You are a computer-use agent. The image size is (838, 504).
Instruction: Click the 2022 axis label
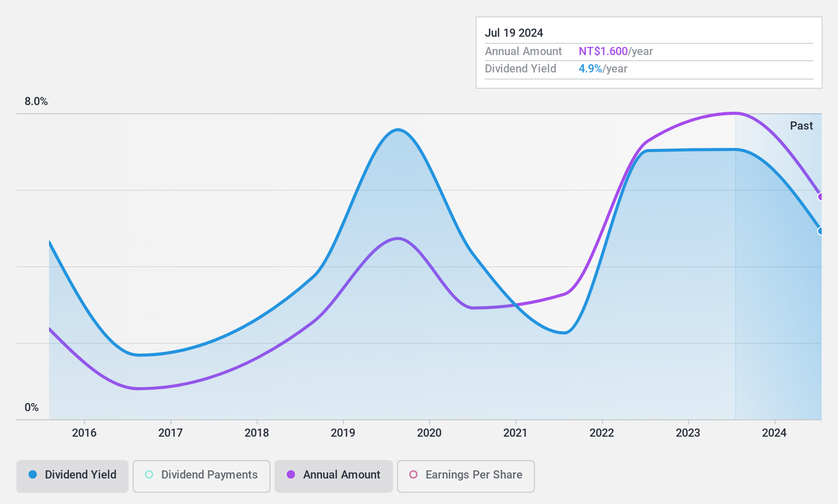(602, 433)
